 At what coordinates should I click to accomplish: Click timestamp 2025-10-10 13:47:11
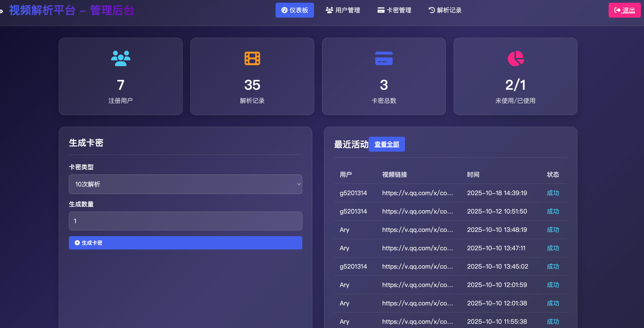pos(496,248)
